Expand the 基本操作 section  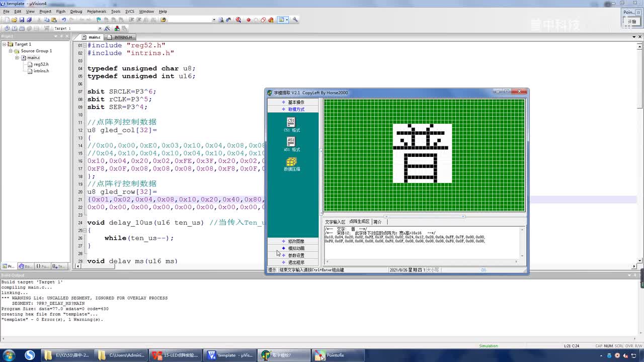[293, 102]
